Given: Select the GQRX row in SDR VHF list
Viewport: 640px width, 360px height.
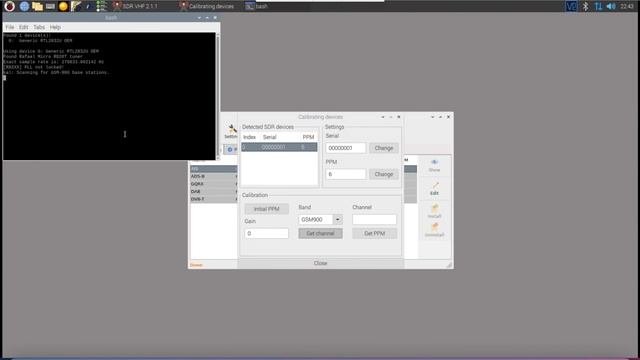Looking at the screenshot, I should (x=213, y=184).
